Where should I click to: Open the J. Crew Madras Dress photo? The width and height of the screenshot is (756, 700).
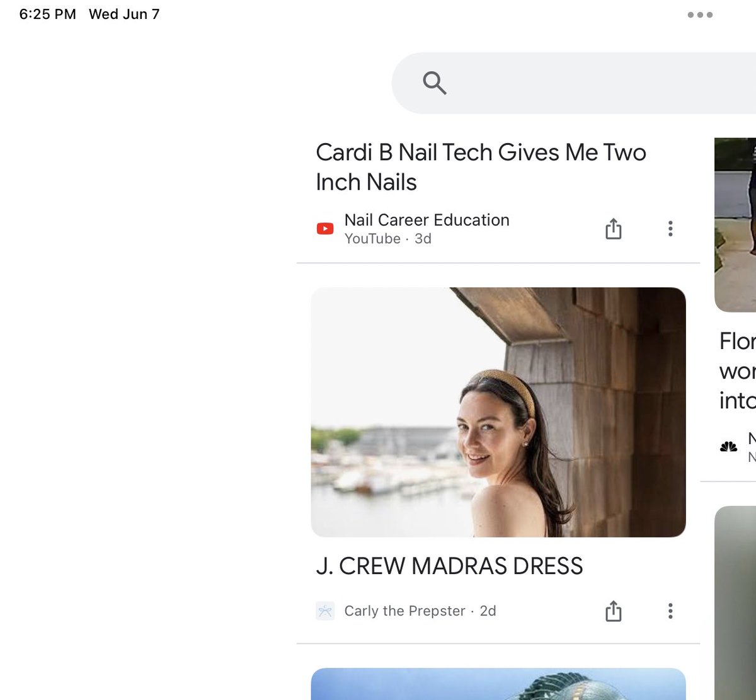coord(498,412)
